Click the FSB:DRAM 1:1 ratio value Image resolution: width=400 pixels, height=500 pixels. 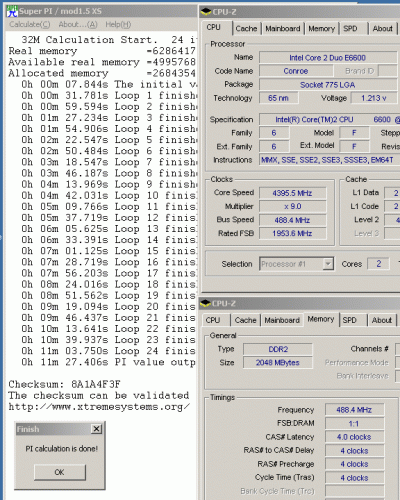click(354, 423)
